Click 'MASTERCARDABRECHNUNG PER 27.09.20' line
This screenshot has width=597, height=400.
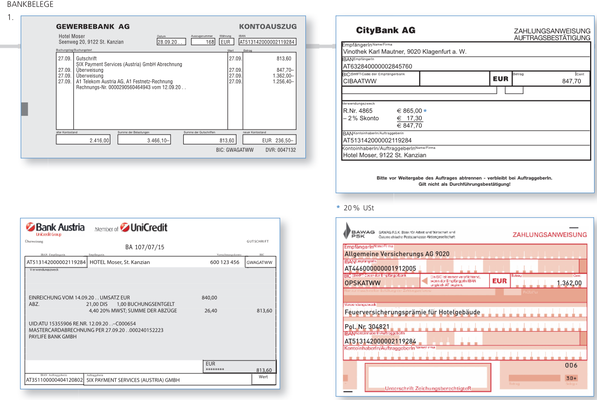96,330
